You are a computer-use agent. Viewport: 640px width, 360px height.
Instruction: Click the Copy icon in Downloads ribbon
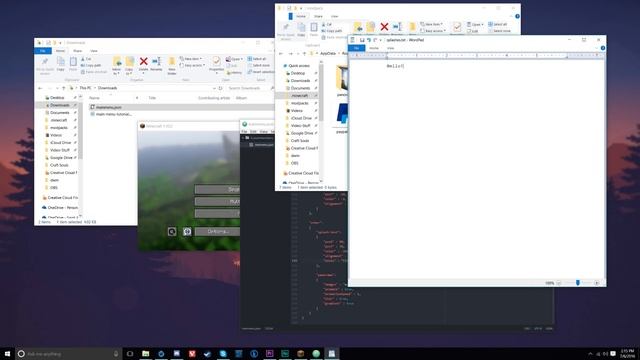pyautogui.click(x=60, y=64)
